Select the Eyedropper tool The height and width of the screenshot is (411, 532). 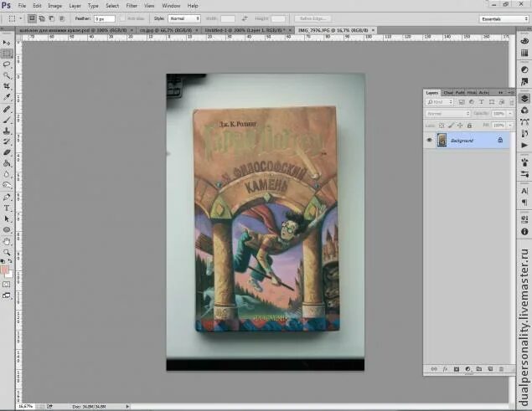7,97
